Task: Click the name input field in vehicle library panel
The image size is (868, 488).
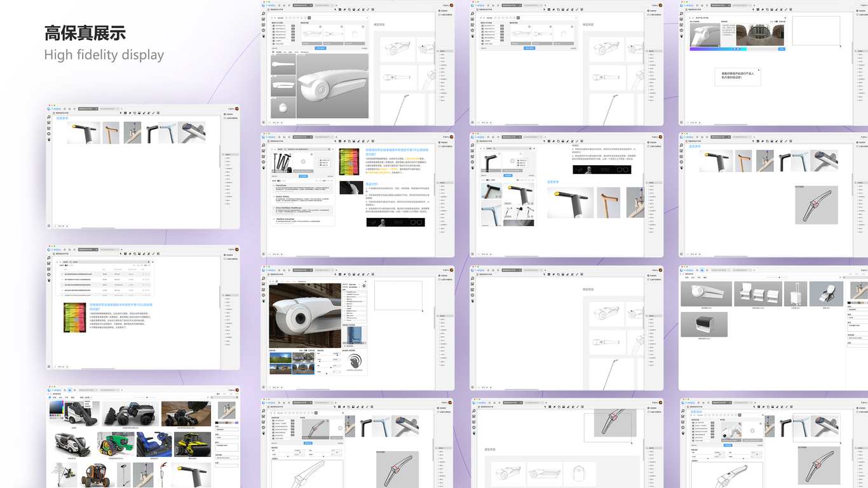Action: [226, 430]
